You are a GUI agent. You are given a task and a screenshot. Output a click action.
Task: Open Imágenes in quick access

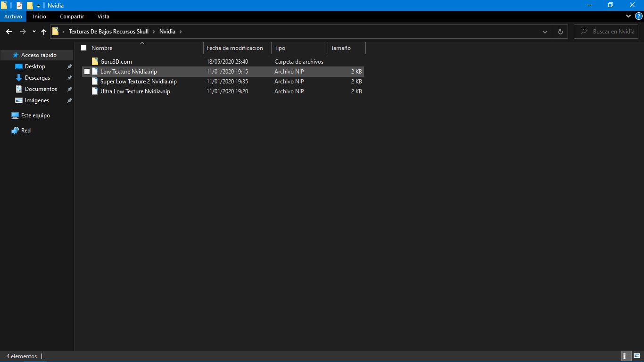(x=37, y=100)
